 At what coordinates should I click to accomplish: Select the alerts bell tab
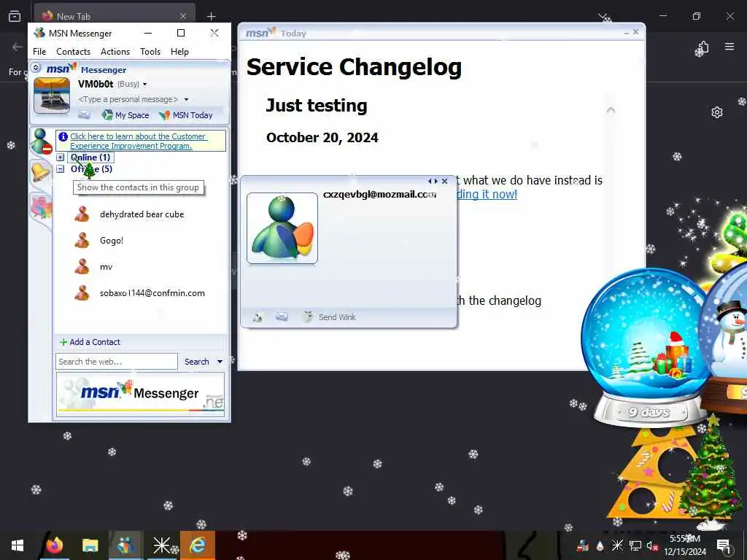41,171
